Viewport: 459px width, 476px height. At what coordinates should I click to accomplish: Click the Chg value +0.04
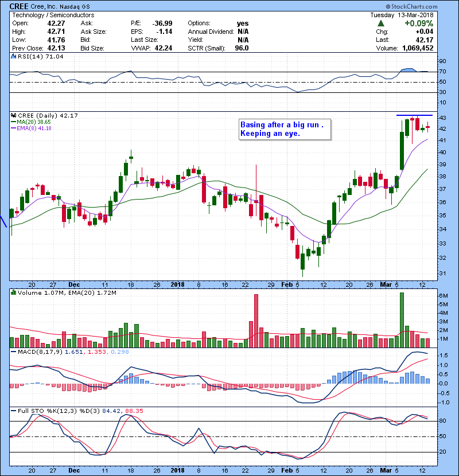[425, 32]
